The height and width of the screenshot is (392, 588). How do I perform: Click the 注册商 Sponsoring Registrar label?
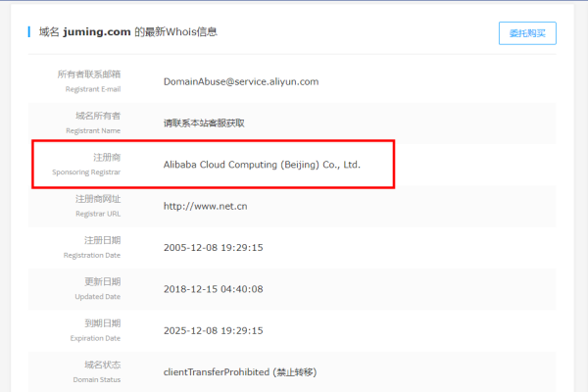point(106,157)
